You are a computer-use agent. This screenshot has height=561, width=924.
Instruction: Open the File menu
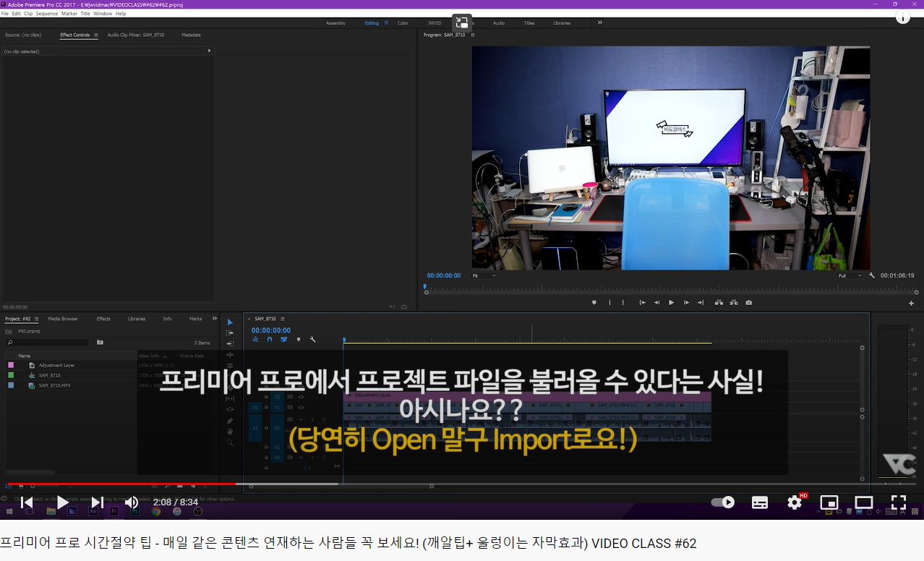[x=5, y=14]
